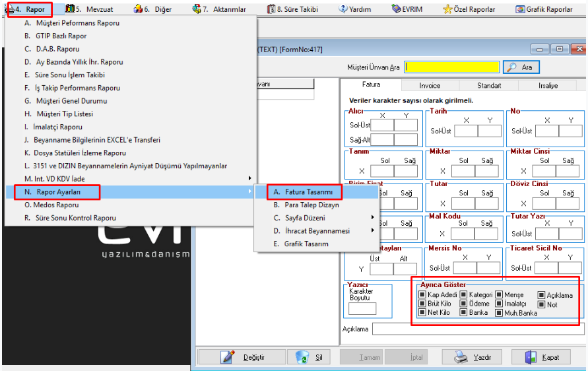Toggle the Not checkbox
This screenshot has width=588, height=371.
point(541,304)
